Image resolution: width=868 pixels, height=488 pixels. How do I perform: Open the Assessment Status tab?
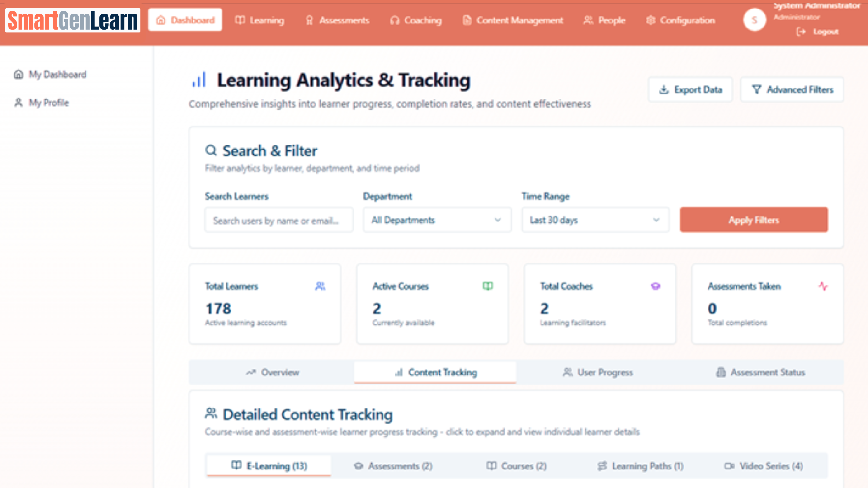click(x=760, y=372)
